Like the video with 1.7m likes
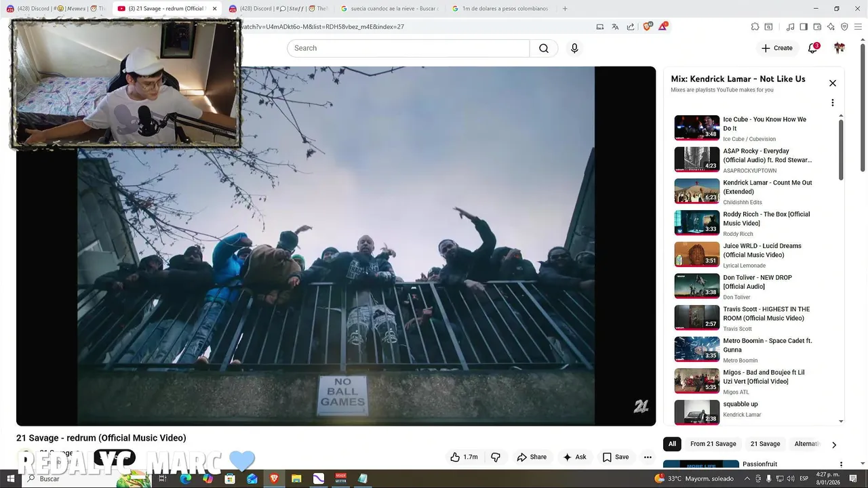 tap(464, 457)
